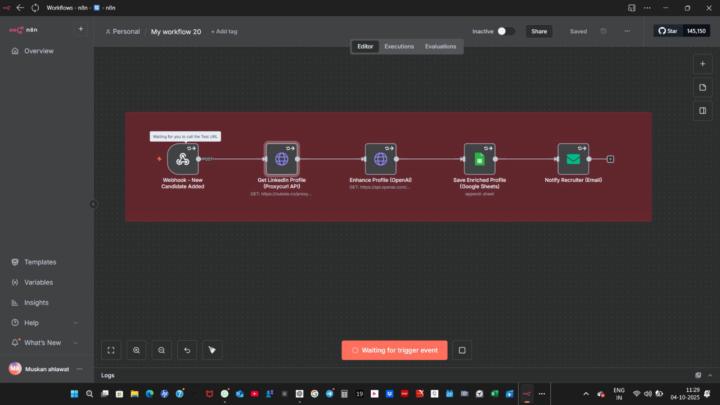Switch to the Executions tab
The width and height of the screenshot is (720, 405).
(399, 46)
